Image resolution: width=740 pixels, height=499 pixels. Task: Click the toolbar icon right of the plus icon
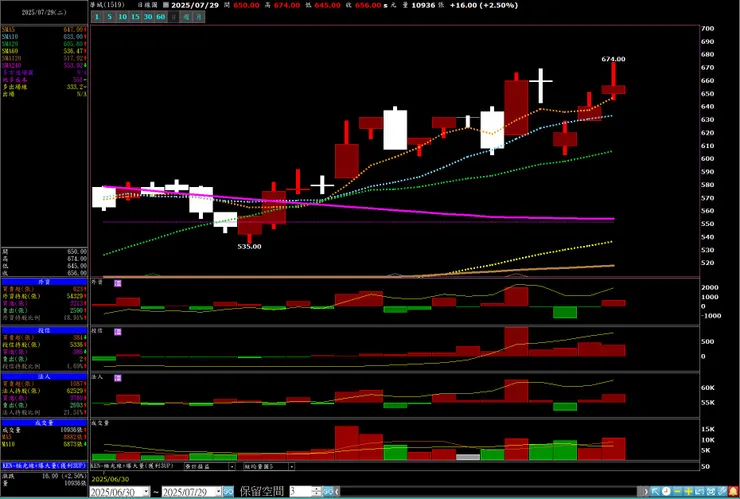coord(699,491)
